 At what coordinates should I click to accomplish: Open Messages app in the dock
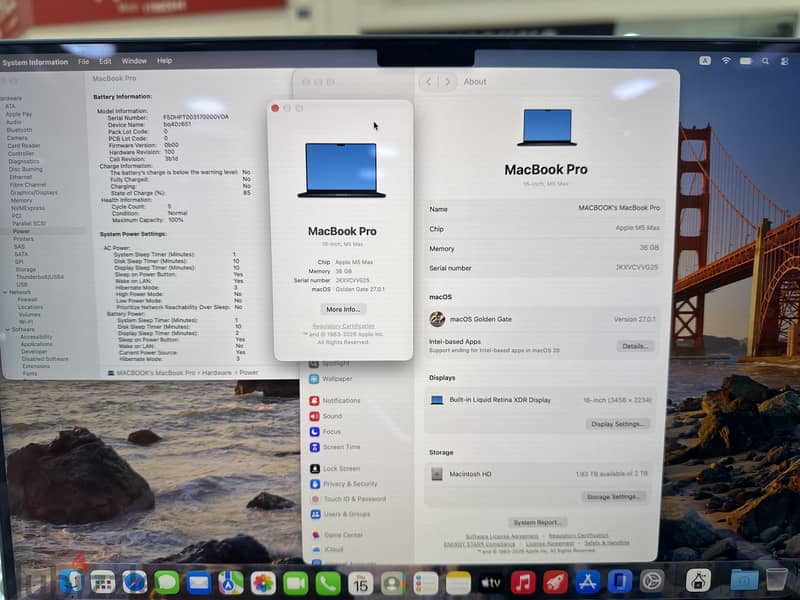click(x=166, y=582)
